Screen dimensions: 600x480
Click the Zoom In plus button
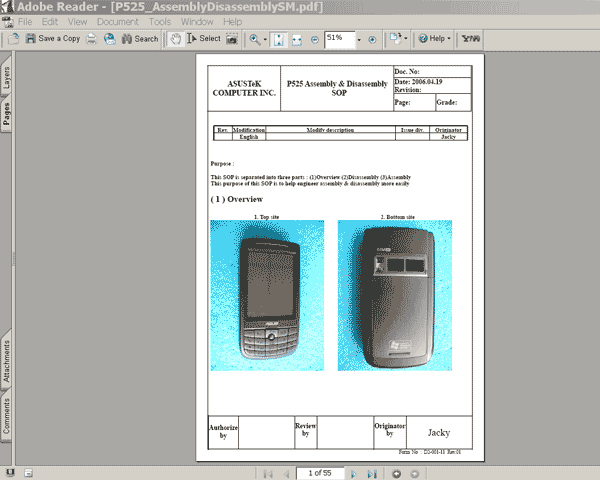click(x=372, y=39)
